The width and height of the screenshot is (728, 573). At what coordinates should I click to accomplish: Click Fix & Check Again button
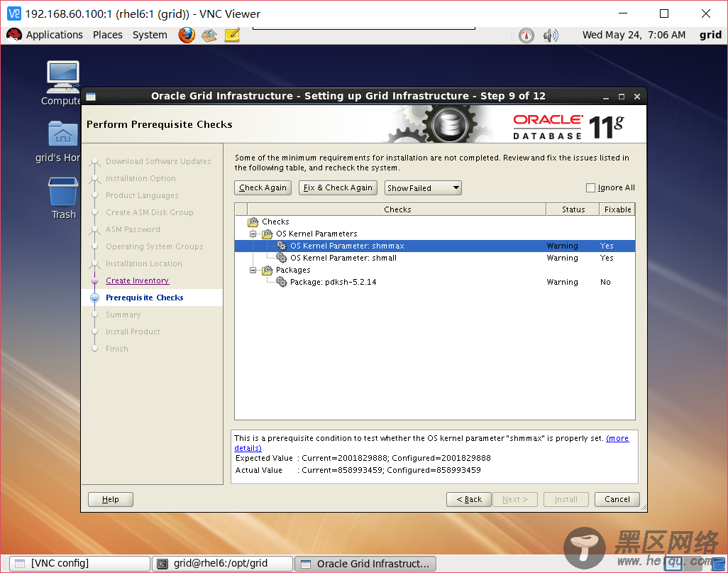point(338,187)
